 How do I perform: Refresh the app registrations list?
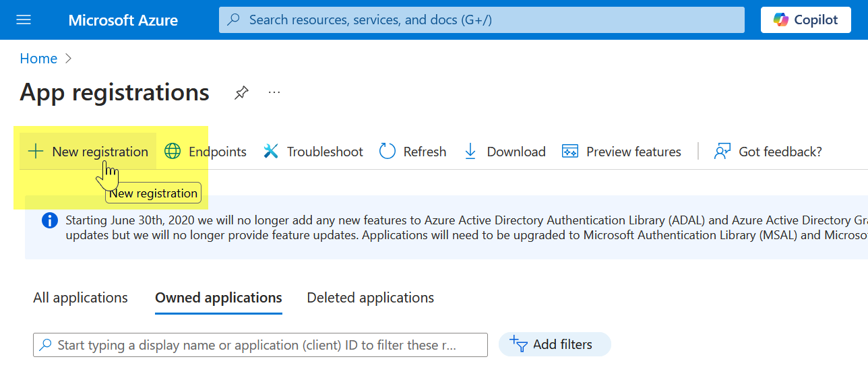point(412,152)
